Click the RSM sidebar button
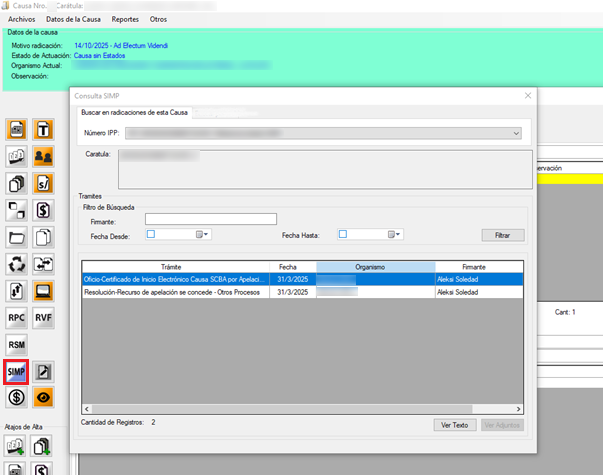 click(17, 345)
